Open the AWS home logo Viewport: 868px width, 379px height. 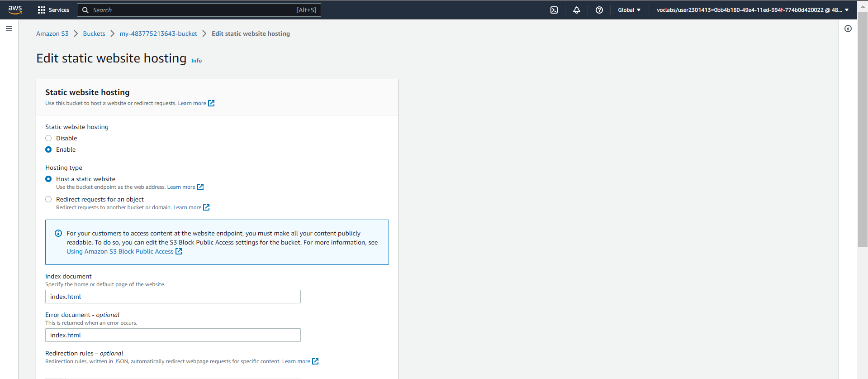pos(15,10)
